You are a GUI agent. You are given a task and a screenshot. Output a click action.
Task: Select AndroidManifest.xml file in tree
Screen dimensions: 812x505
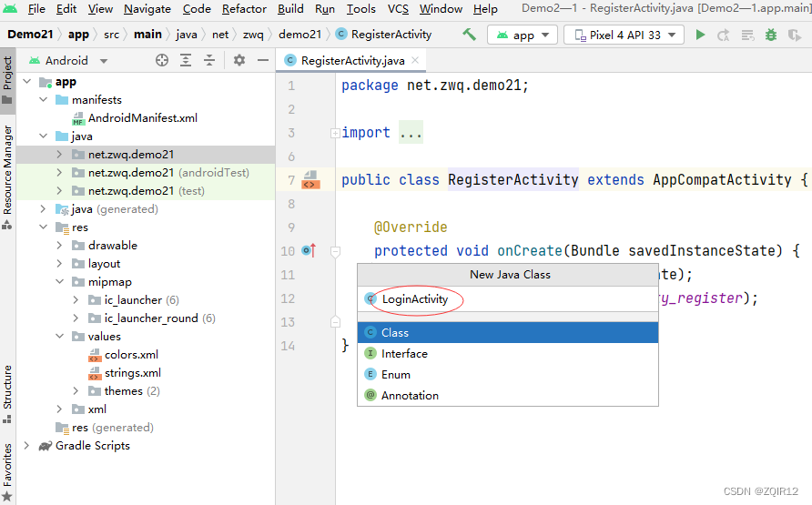pos(142,118)
